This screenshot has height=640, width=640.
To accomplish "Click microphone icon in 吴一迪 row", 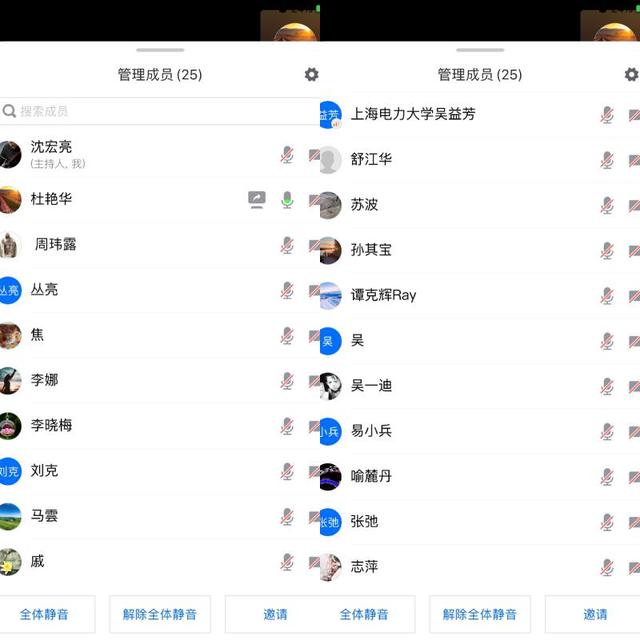I will pos(607,387).
